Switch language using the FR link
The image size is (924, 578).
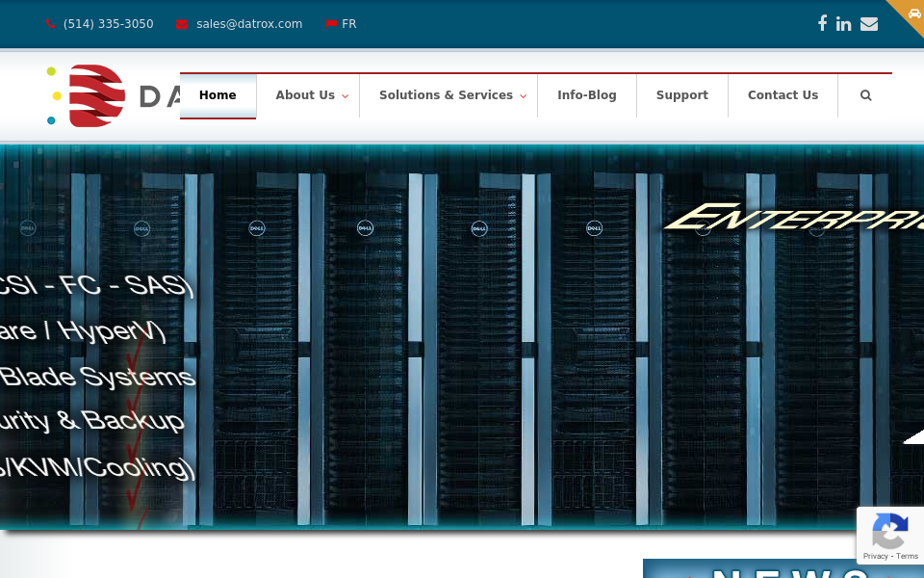[x=348, y=23]
